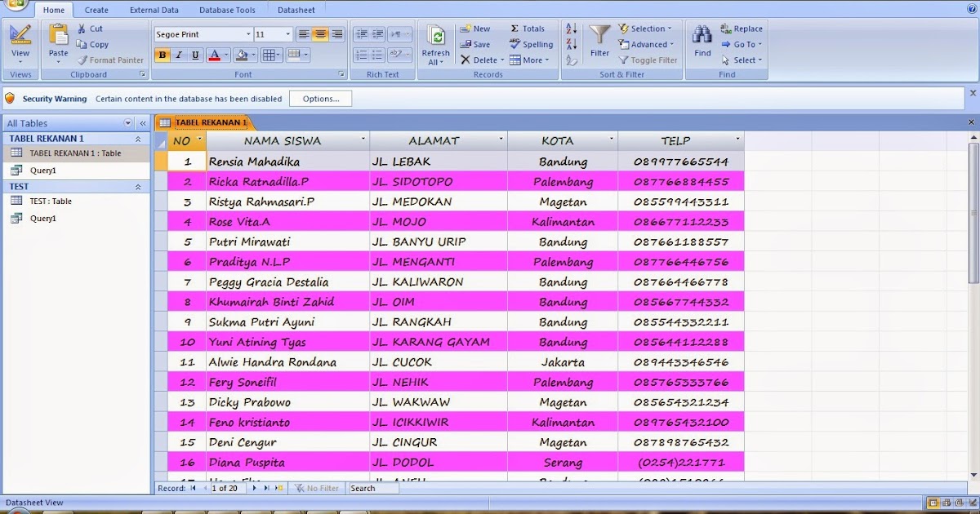This screenshot has height=514, width=980.
Task: Create a New record via ribbon
Action: click(x=474, y=29)
